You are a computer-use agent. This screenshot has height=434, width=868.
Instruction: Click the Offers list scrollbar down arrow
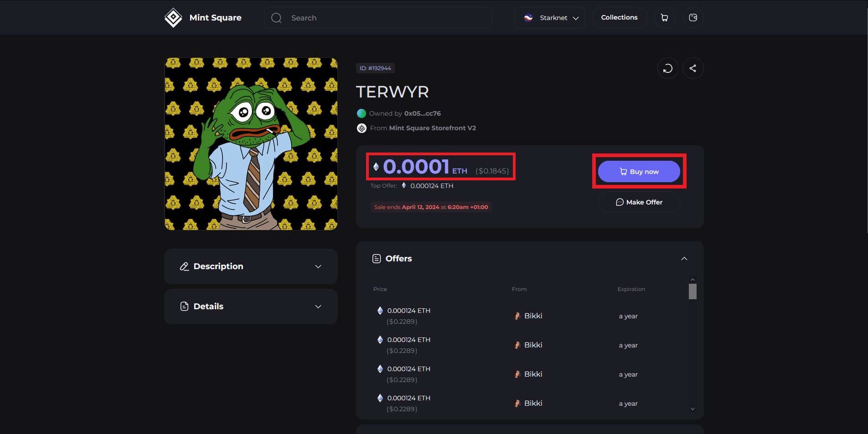[692, 409]
